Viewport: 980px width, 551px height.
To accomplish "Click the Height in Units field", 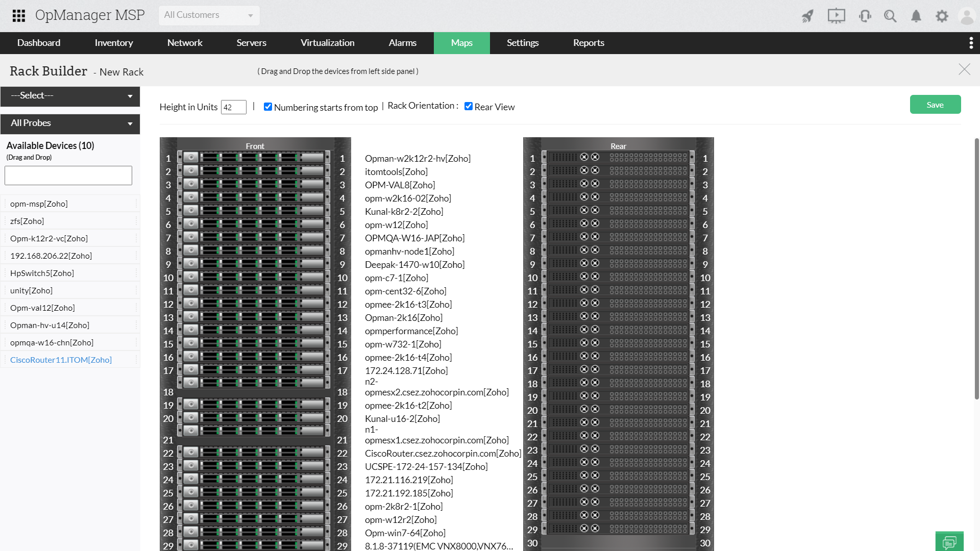I will click(233, 107).
